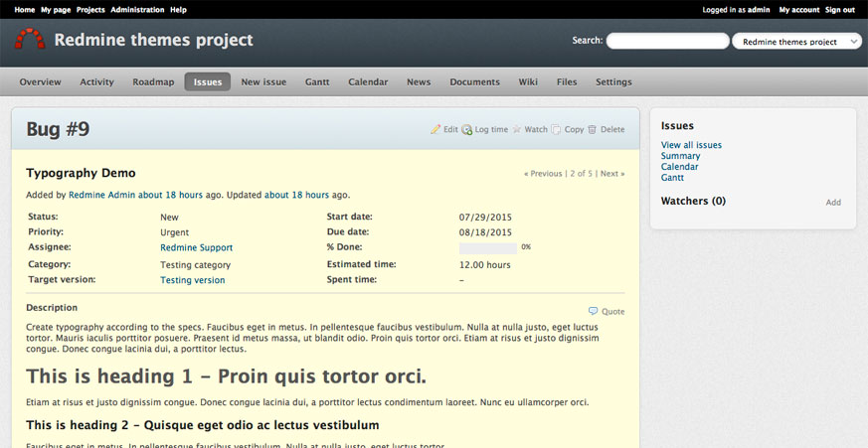Click the Edit text link for Bug #9

(450, 129)
